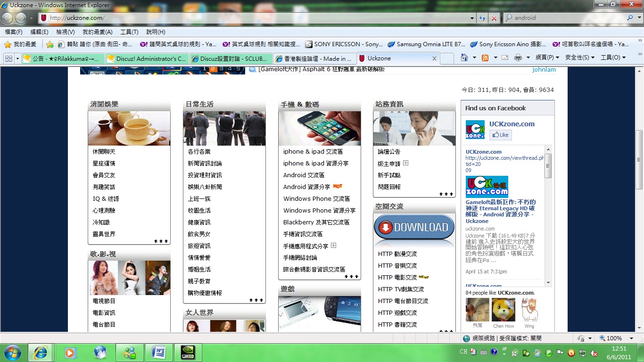Viewport: 644px width, 362px height.
Task: Open the address bar history dropdown
Action: coord(472,18)
